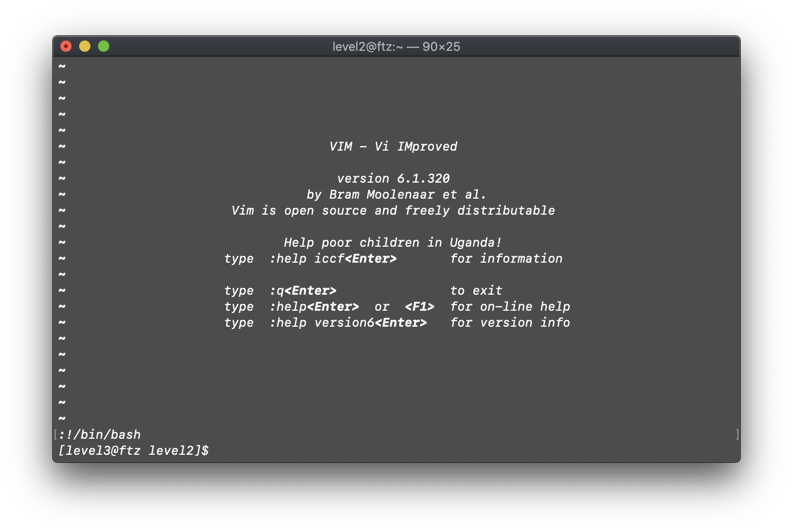Click 'Help poor children in Uganda!' line
This screenshot has height=532, width=793.
click(x=393, y=242)
